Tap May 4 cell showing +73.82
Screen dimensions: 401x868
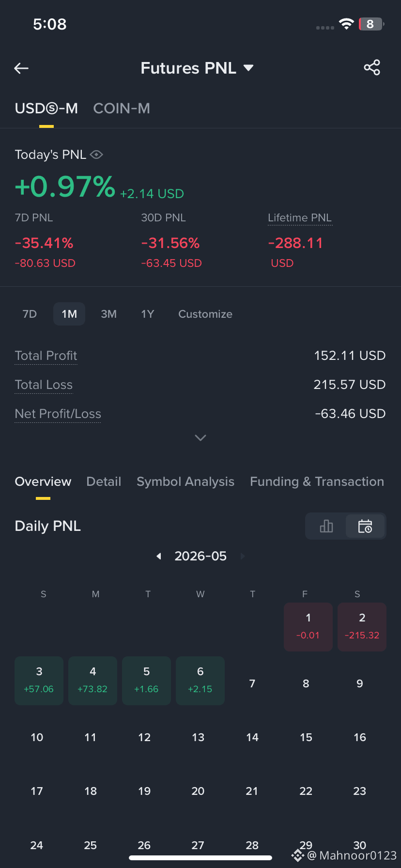point(93,681)
